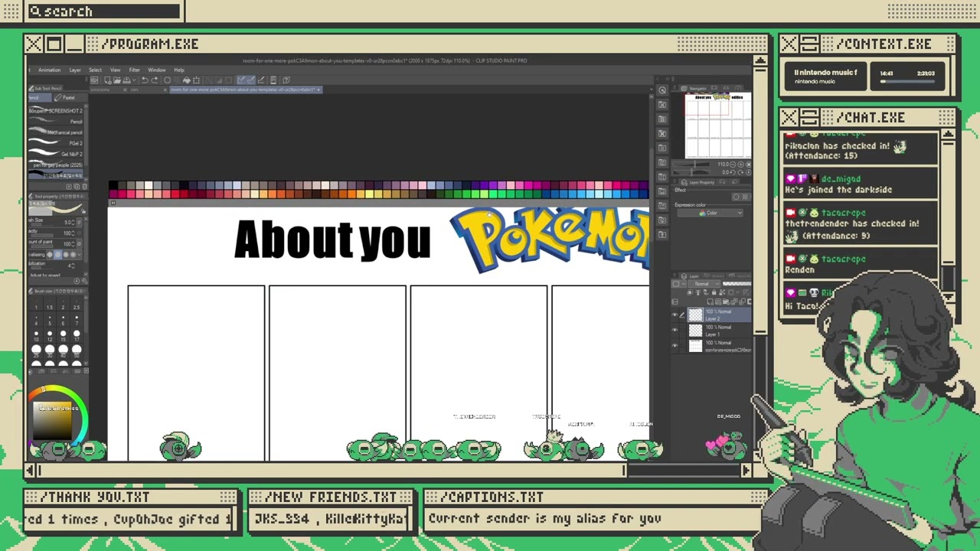The image size is (980, 551).
Task: Click the help question-mark toolbar icon
Action: point(286,80)
